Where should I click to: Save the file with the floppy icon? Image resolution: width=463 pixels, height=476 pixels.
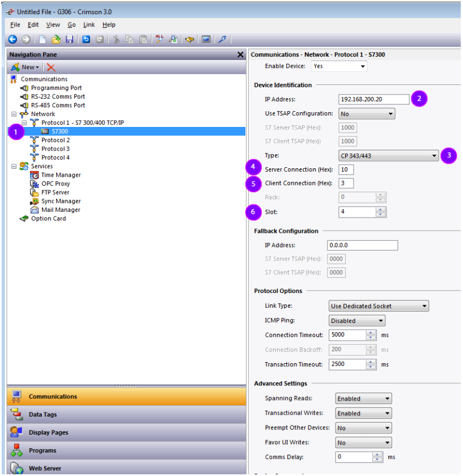[70, 39]
